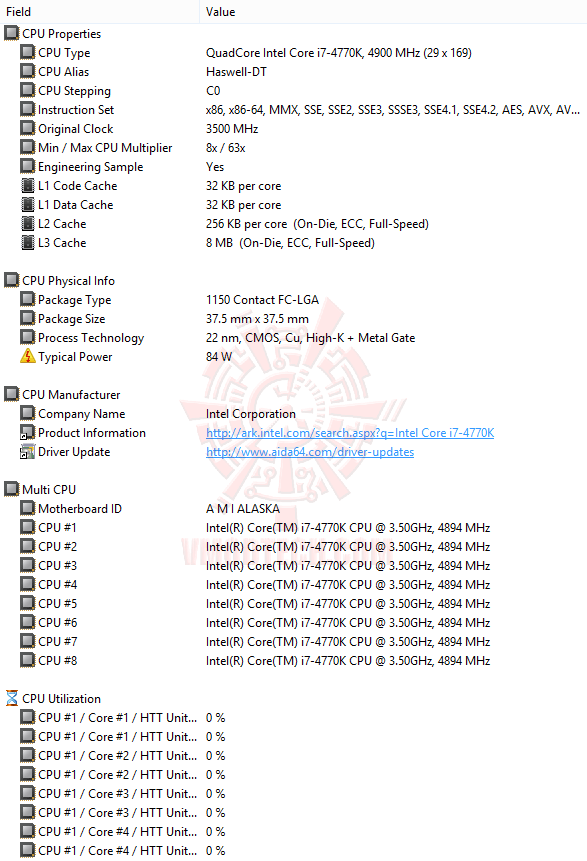Screen dimensions: 587x861
Task: Click the CPU #1 row chip icon
Action: coord(27,527)
